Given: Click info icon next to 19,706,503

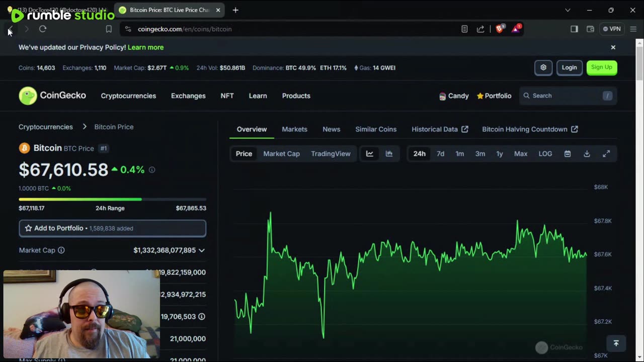Looking at the screenshot, I should click(202, 317).
